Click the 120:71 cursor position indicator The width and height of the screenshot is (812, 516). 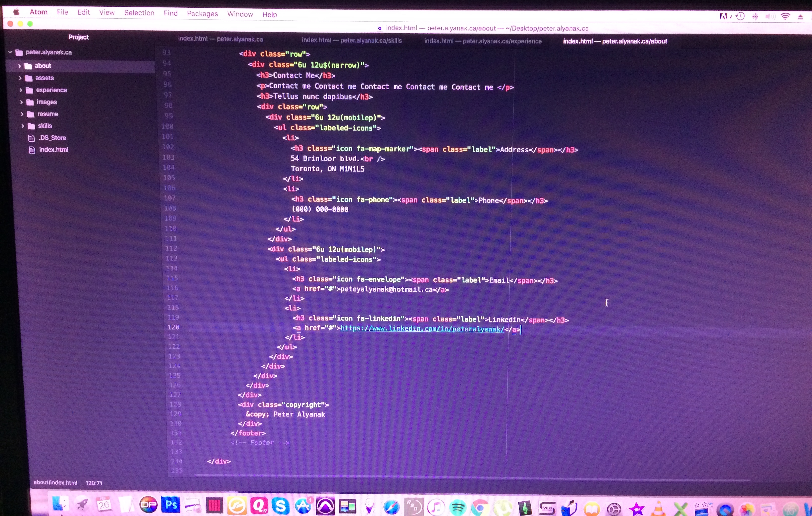tap(93, 483)
